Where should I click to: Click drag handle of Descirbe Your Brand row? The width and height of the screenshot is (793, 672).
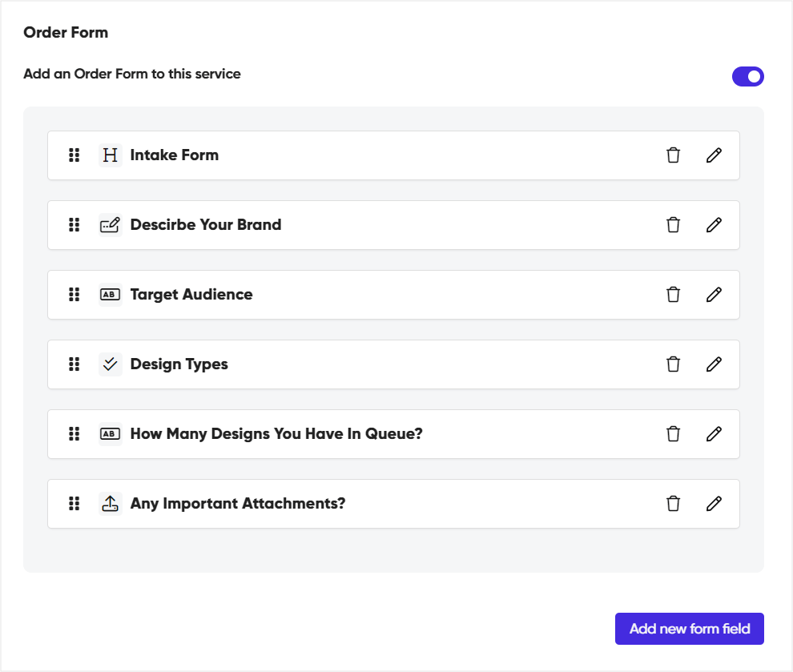74,225
